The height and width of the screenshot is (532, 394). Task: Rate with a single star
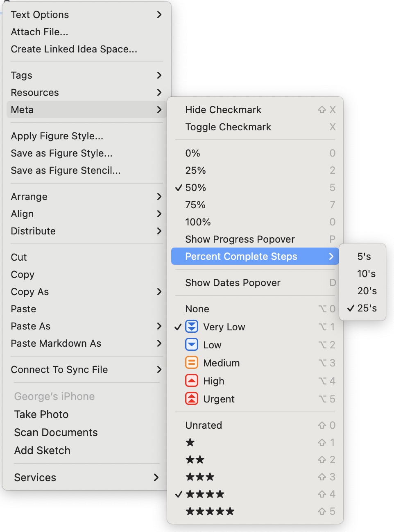pos(190,443)
